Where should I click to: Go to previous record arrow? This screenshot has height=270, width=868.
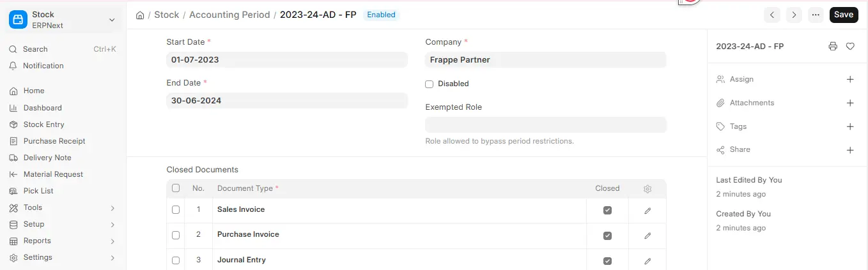click(773, 15)
